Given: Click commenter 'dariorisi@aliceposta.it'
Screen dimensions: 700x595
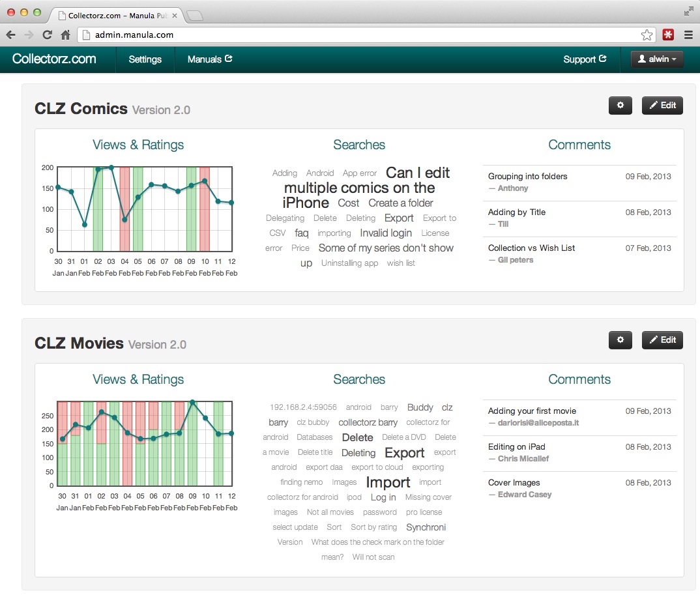Looking at the screenshot, I should 538,423.
